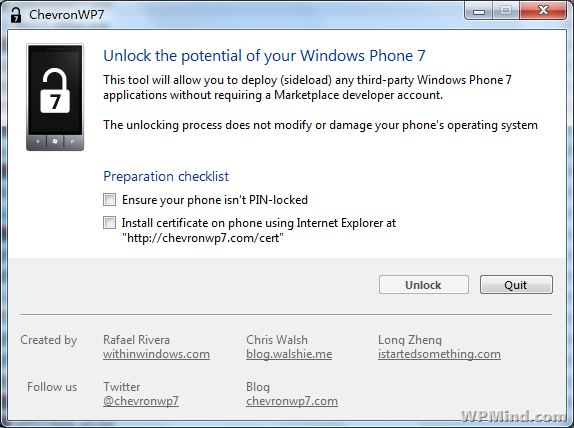Click the open padlock 7 logo on the phone screen
The width and height of the screenshot is (574, 428).
[x=55, y=90]
